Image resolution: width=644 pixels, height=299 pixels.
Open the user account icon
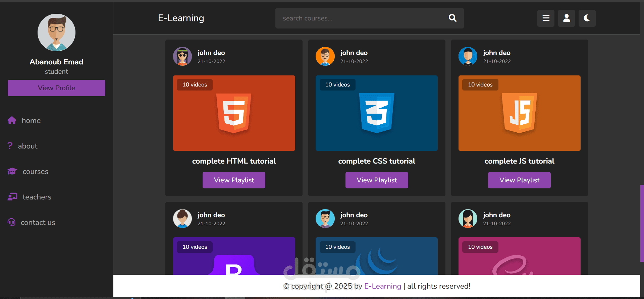567,18
